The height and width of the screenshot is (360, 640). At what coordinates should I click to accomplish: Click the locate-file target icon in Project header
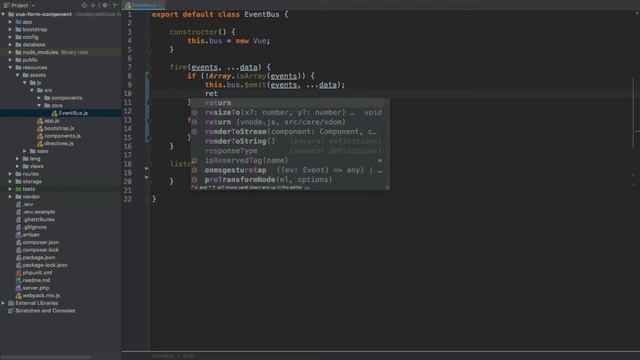tap(84, 5)
